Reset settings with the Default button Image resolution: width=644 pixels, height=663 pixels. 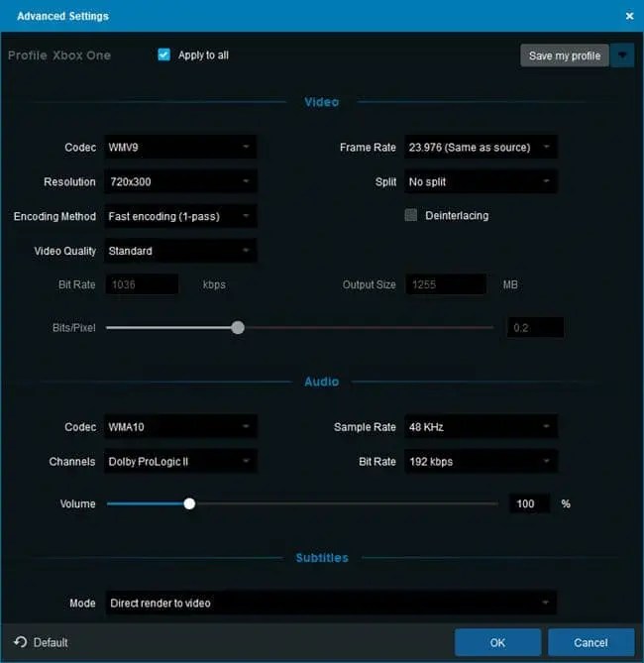tap(41, 642)
